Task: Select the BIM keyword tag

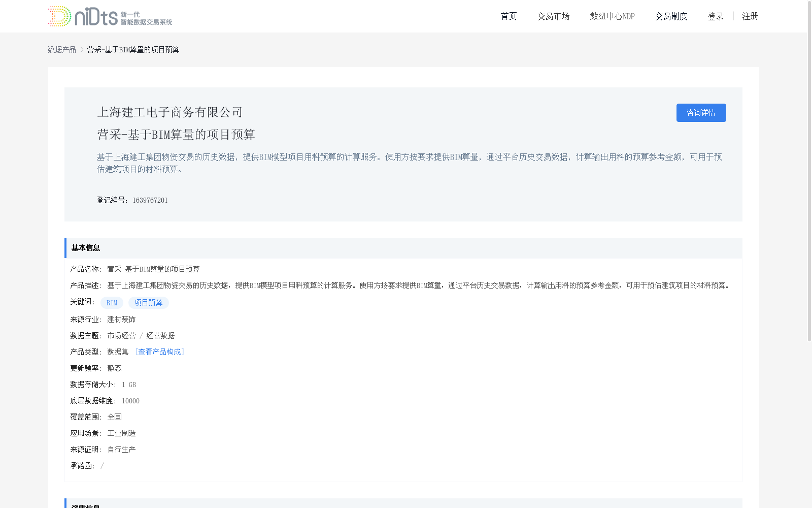Action: tap(112, 303)
